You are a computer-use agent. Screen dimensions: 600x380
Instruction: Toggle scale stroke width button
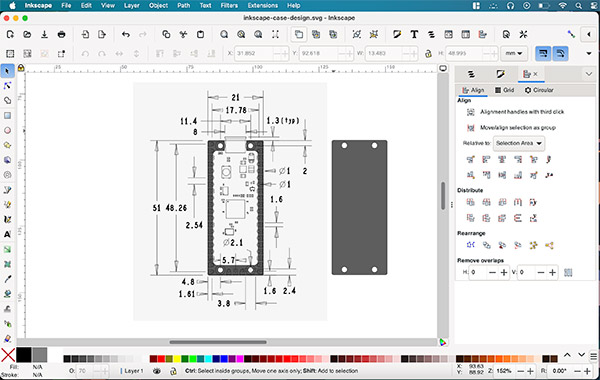click(543, 54)
